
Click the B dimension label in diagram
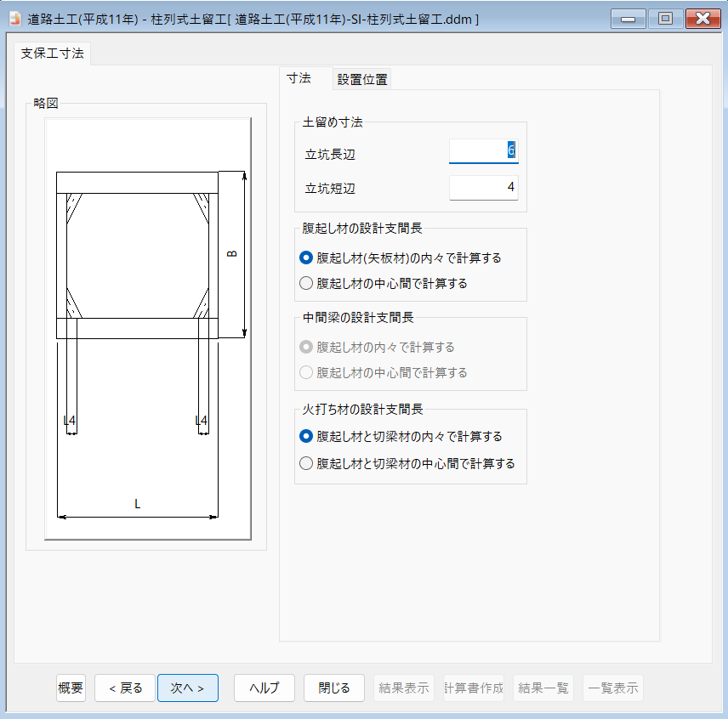click(x=232, y=254)
